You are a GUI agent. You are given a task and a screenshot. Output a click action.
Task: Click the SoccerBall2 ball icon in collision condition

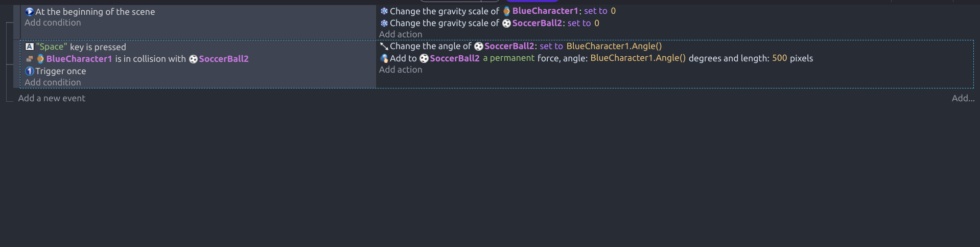[x=193, y=59]
